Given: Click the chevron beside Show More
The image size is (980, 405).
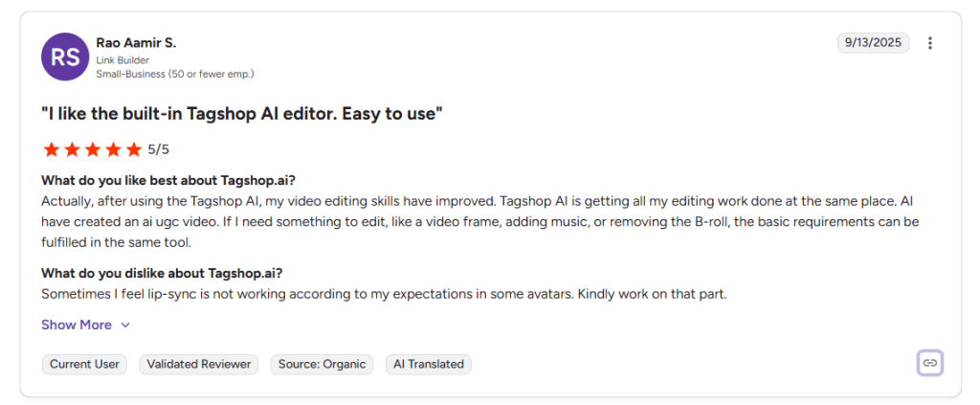Looking at the screenshot, I should [125, 326].
